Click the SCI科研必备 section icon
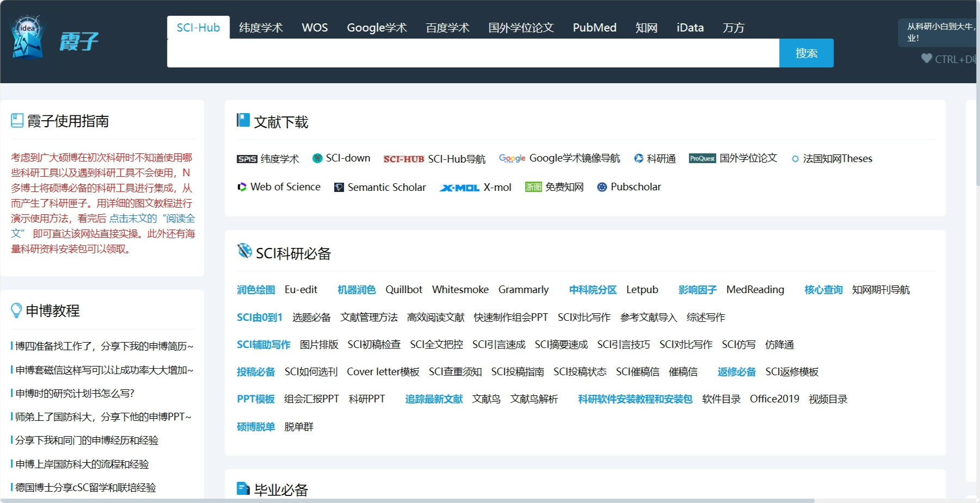 [x=244, y=251]
